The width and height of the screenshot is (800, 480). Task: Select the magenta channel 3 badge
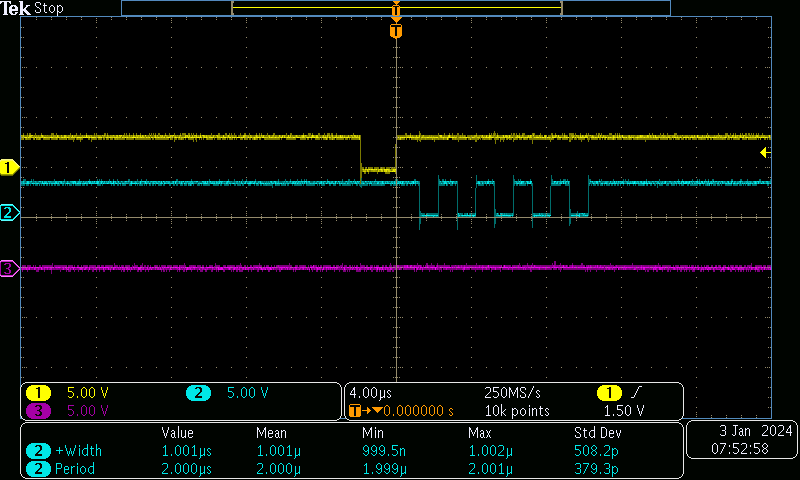(38, 411)
